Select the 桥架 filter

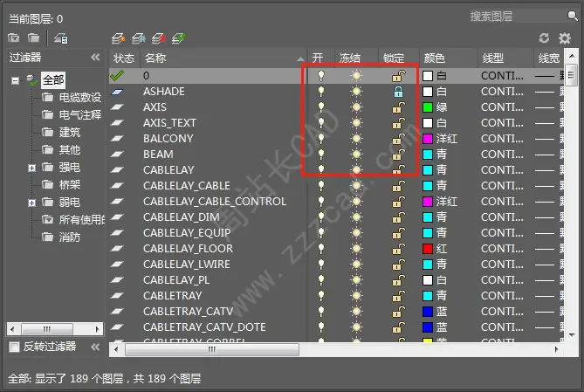point(69,185)
